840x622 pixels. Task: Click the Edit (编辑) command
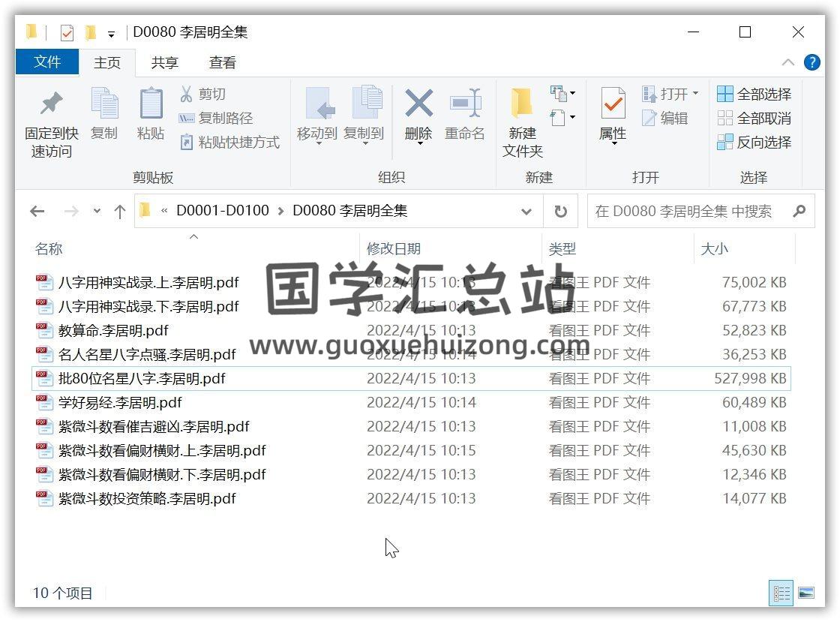[x=664, y=118]
